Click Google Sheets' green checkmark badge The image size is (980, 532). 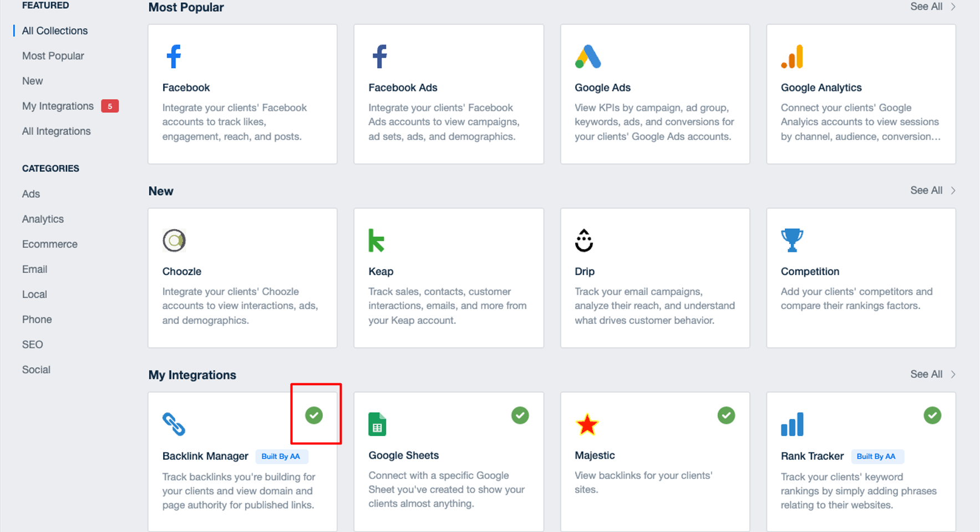click(x=520, y=415)
